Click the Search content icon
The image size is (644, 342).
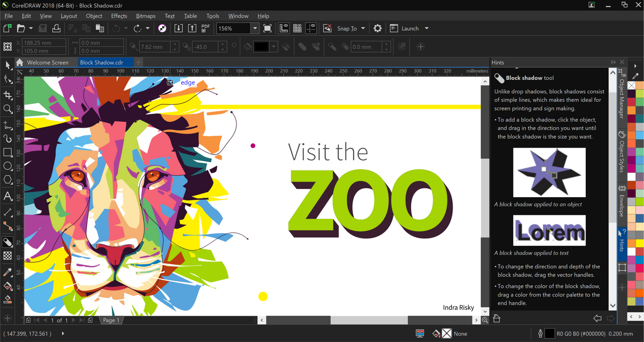coord(162,28)
